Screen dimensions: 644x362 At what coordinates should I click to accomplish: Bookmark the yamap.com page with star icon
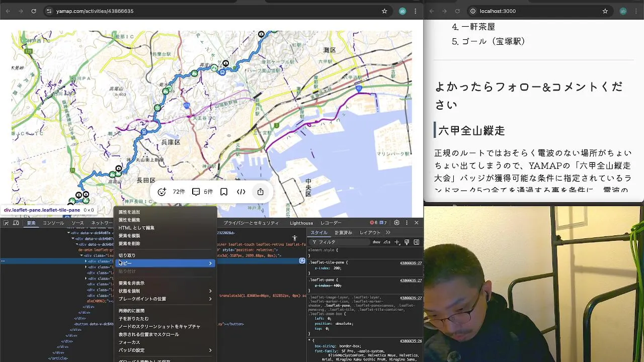pyautogui.click(x=384, y=11)
